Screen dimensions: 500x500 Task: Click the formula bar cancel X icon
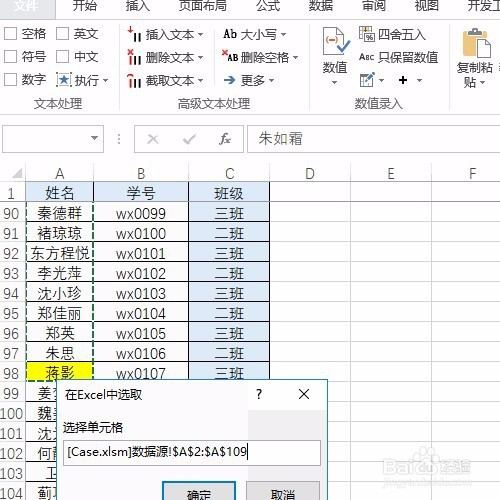tap(153, 139)
